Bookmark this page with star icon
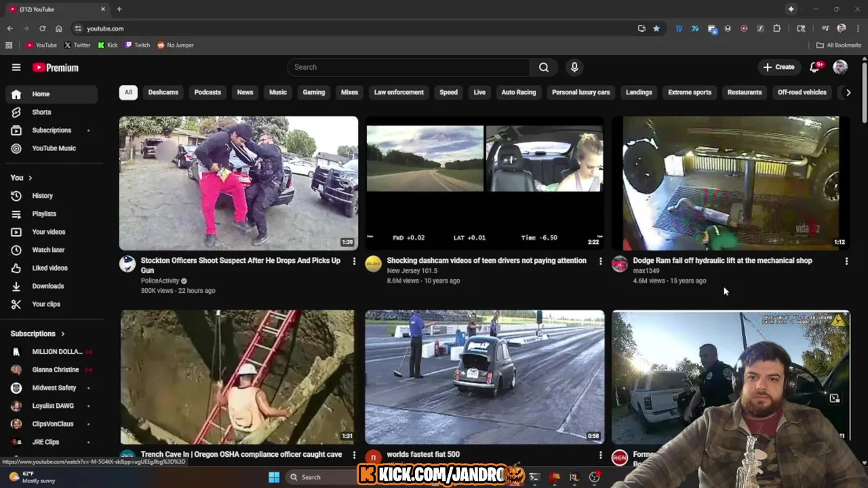The image size is (868, 488). pyautogui.click(x=656, y=28)
